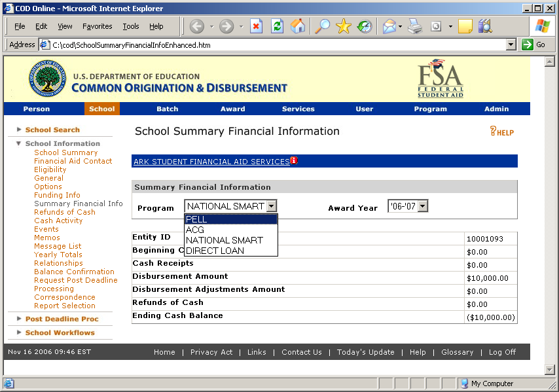Click the History icon in the toolbar

click(x=365, y=26)
